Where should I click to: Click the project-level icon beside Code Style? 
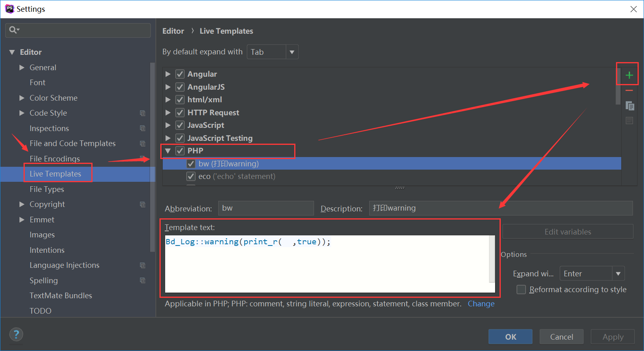(142, 113)
